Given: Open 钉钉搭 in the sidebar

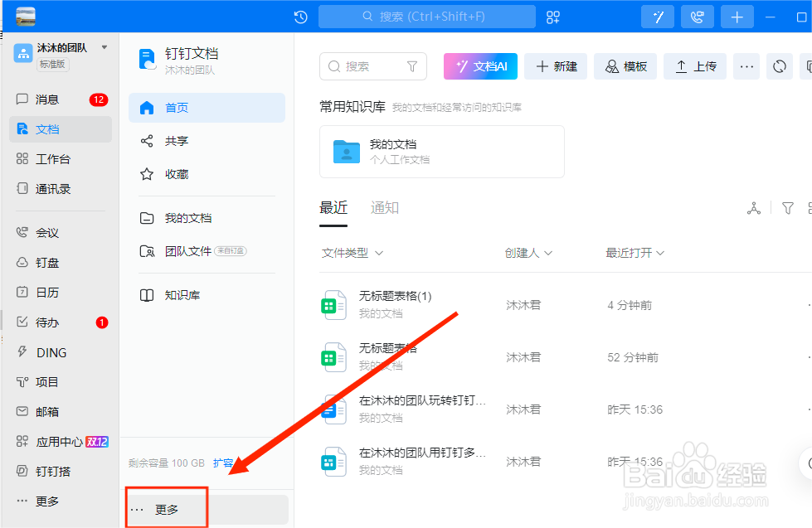Looking at the screenshot, I should pos(61,472).
